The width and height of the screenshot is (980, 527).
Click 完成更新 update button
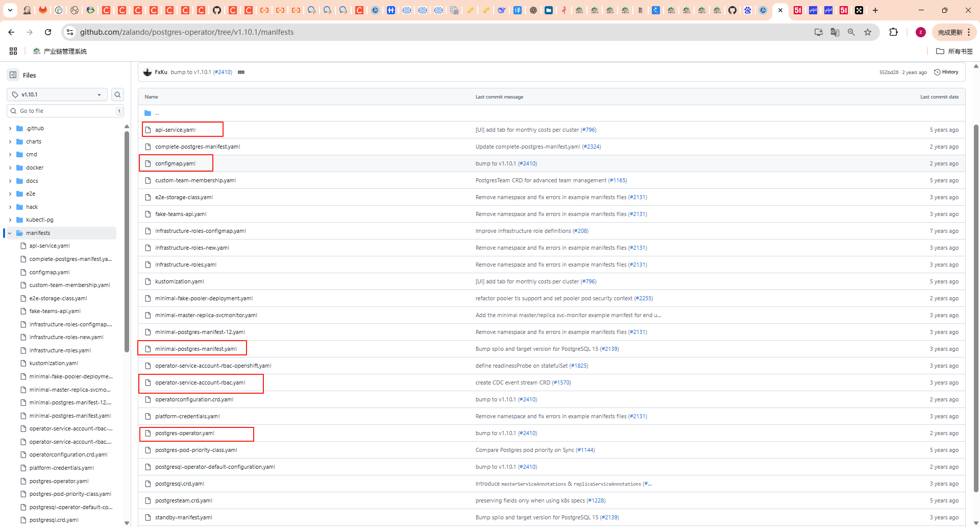coord(954,32)
